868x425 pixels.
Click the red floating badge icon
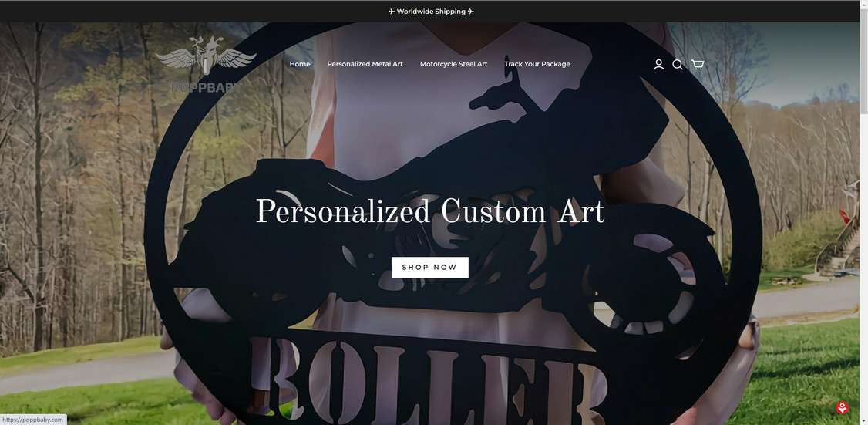843,408
